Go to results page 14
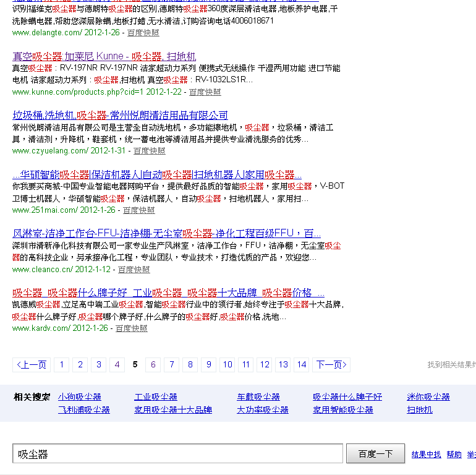476x475 pixels. tap(302, 365)
